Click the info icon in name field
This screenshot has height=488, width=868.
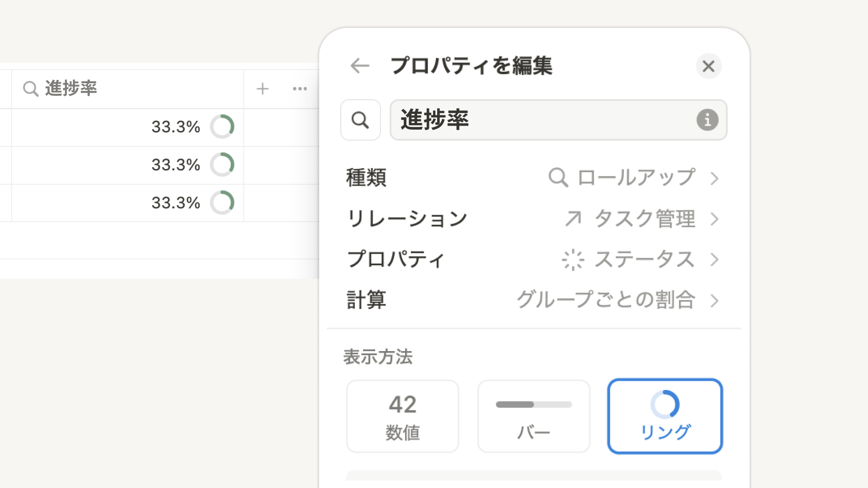coord(707,120)
